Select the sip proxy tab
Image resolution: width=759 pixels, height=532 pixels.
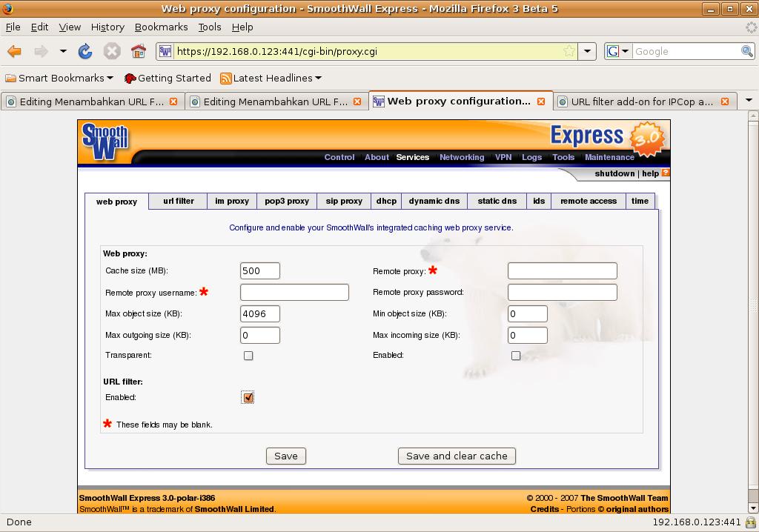coord(344,201)
